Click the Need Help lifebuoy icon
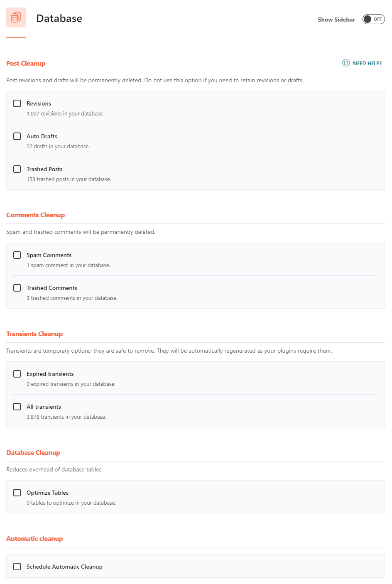The height and width of the screenshot is (584, 392). (346, 63)
